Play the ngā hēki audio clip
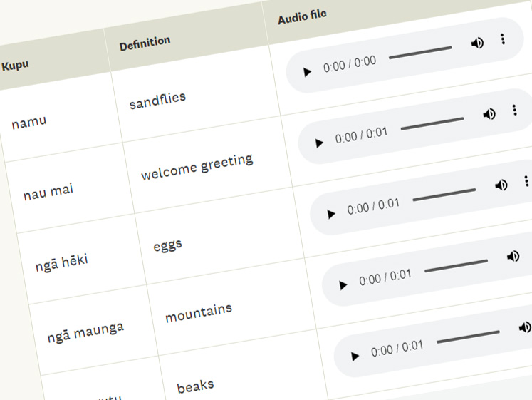 pos(330,214)
